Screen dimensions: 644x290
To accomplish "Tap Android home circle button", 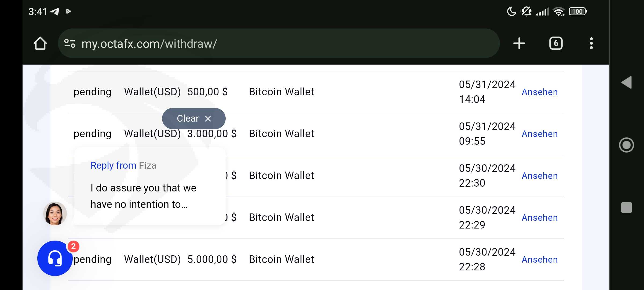I will tap(627, 145).
